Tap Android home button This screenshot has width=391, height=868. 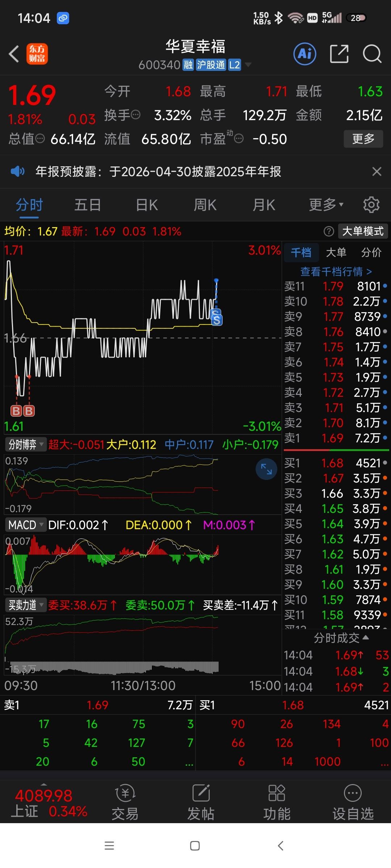click(195, 846)
